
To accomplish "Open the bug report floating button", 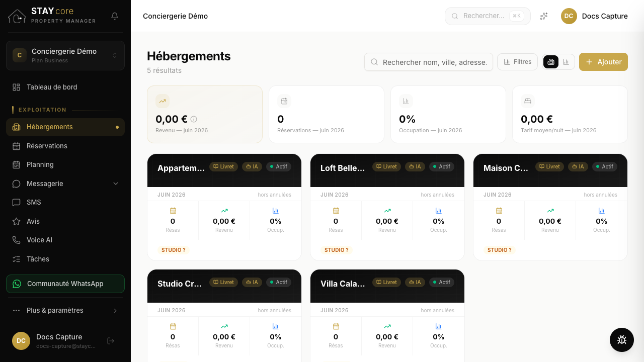I will [622, 340].
